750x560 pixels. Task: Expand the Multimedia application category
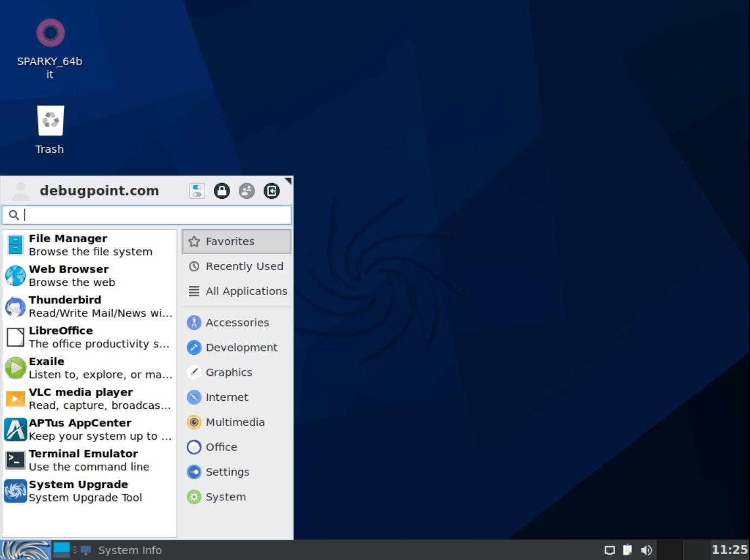pos(235,422)
